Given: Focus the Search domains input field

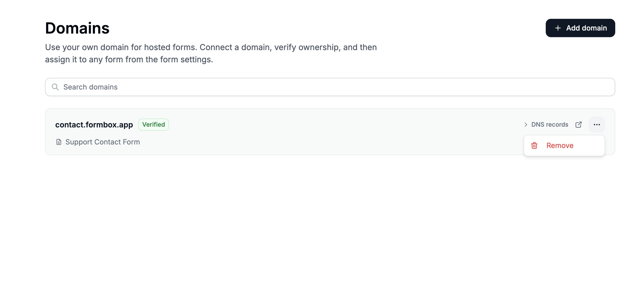Looking at the screenshot, I should pyautogui.click(x=331, y=87).
